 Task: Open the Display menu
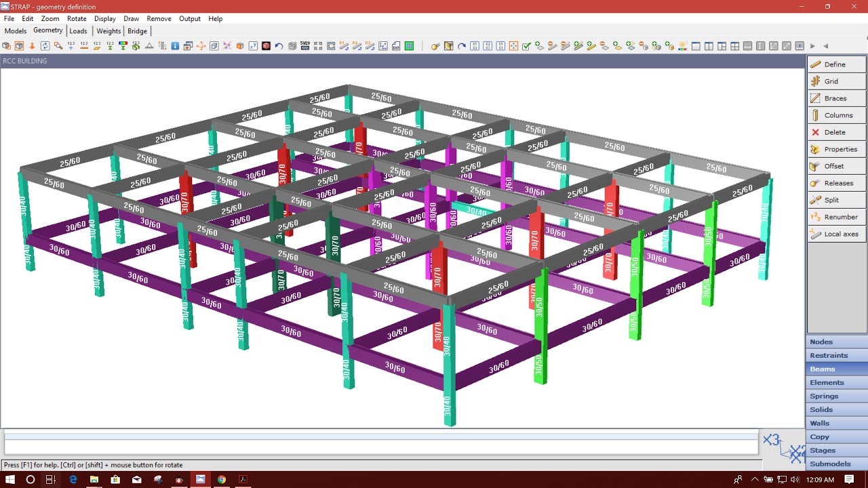tap(104, 18)
